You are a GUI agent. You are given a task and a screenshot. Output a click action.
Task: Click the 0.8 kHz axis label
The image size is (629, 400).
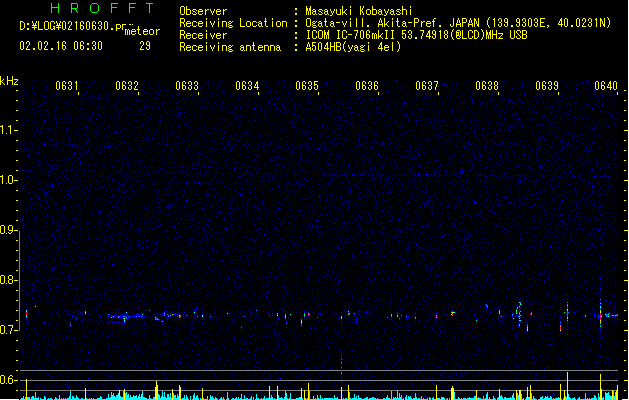tap(8, 280)
